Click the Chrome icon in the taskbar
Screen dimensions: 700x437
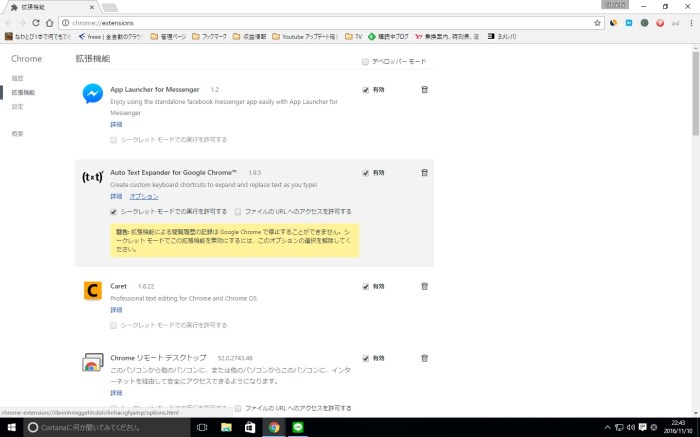coord(274,428)
